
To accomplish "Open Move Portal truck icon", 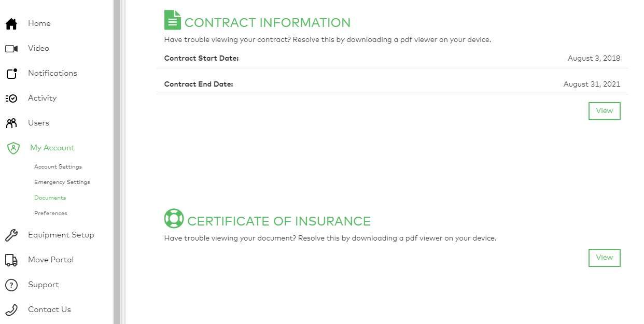I will point(11,260).
